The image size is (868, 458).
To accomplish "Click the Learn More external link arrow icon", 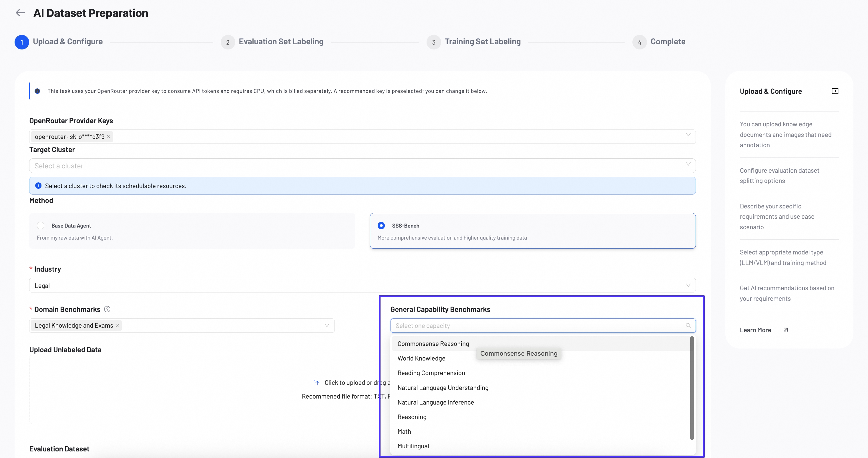I will tap(785, 330).
